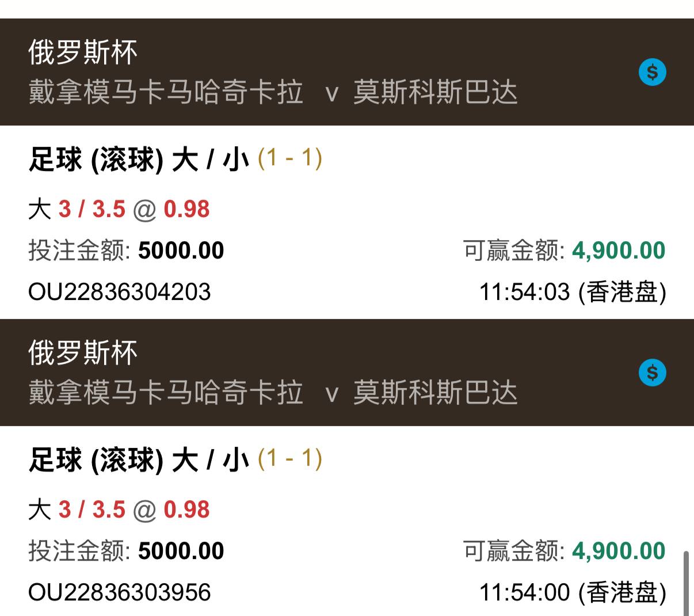This screenshot has width=694, height=616.
Task: Click the 俄罗斯杯 league title of the 11:54:03 bet
Action: click(x=83, y=52)
